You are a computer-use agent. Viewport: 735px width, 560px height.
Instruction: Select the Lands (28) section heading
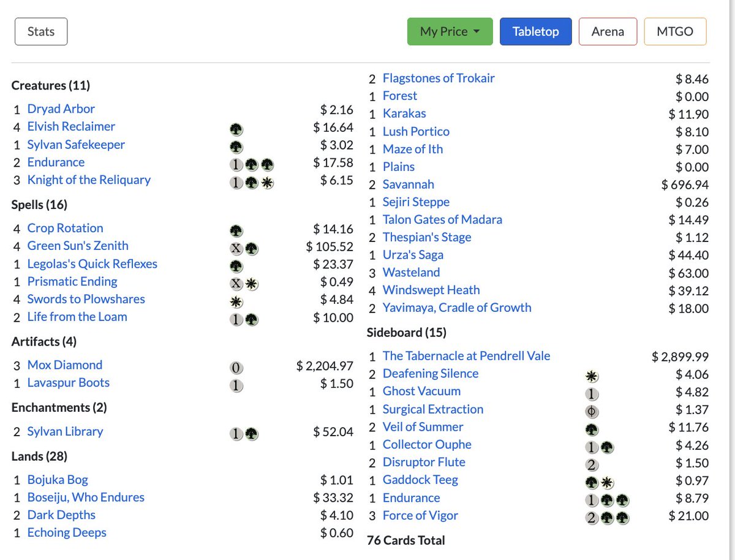(x=39, y=456)
